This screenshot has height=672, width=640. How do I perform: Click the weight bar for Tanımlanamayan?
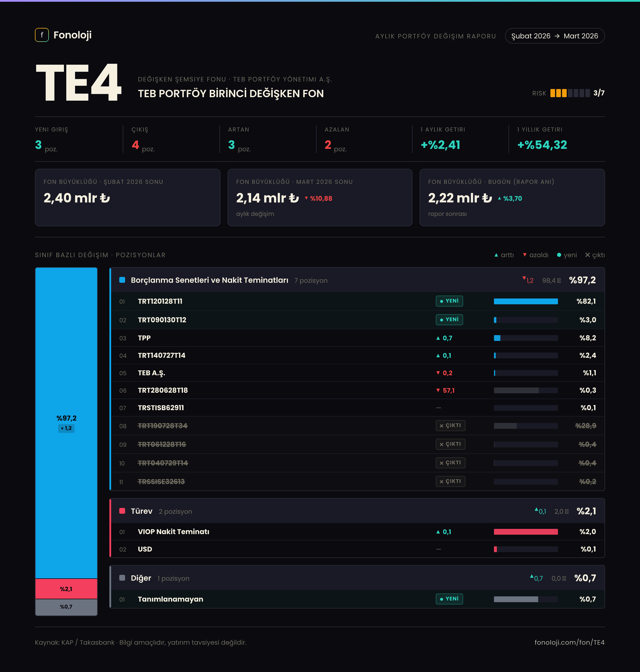coord(526,599)
